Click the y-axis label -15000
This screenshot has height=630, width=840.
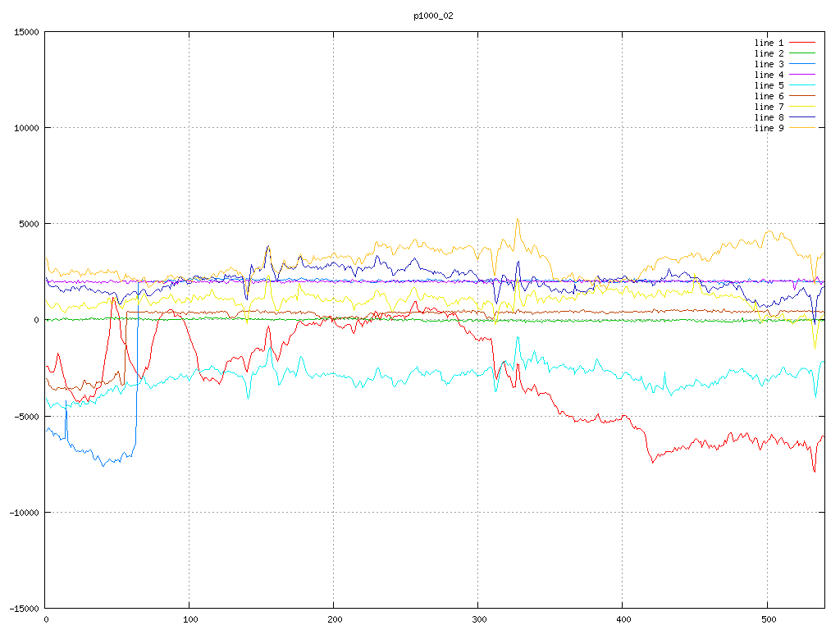(25, 609)
